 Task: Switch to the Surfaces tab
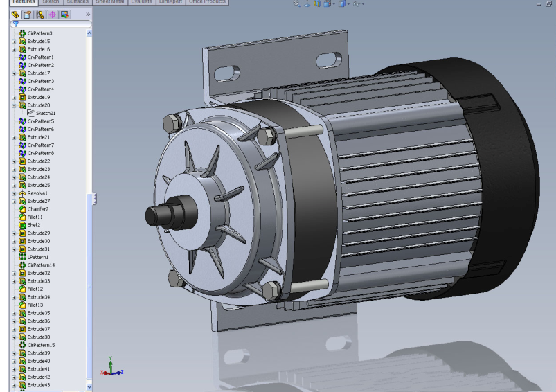pos(78,2)
